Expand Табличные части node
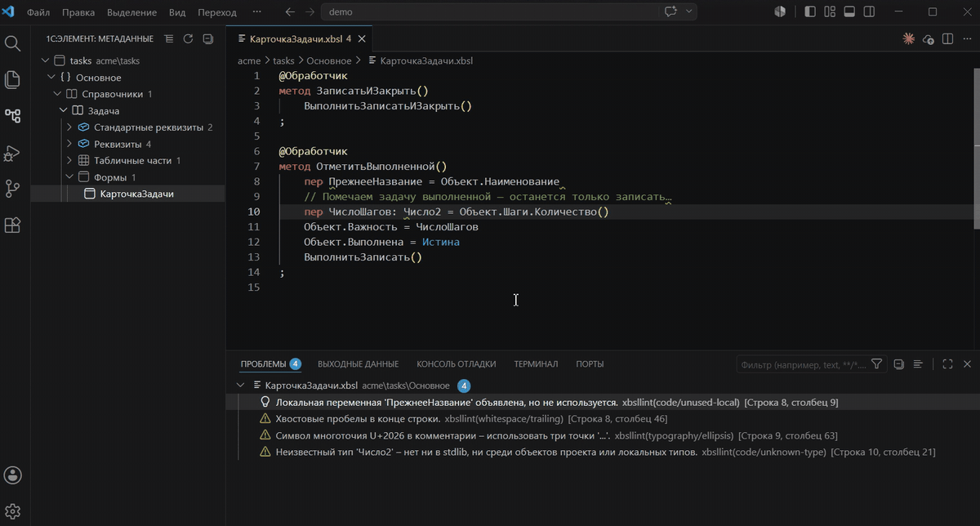Viewport: 980px width, 526px height. [x=69, y=161]
